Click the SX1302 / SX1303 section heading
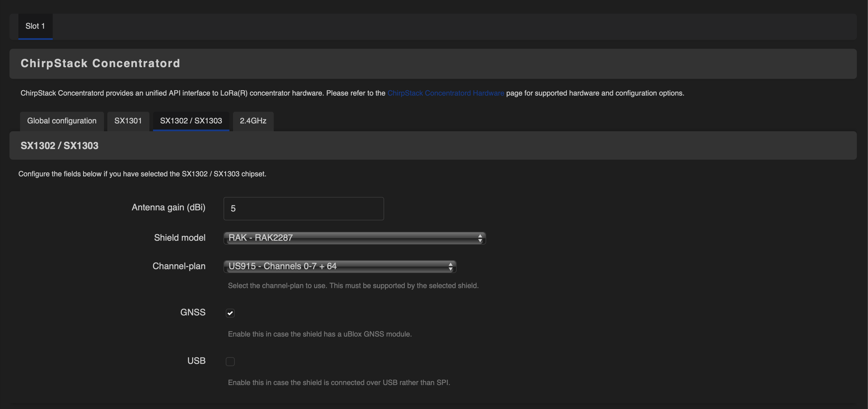Image resolution: width=868 pixels, height=409 pixels. (x=59, y=145)
